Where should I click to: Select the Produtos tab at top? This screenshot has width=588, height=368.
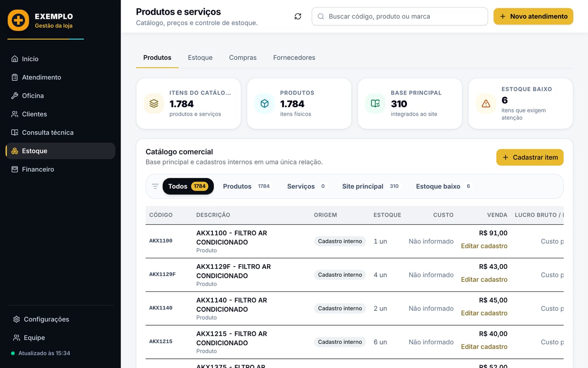tap(157, 58)
